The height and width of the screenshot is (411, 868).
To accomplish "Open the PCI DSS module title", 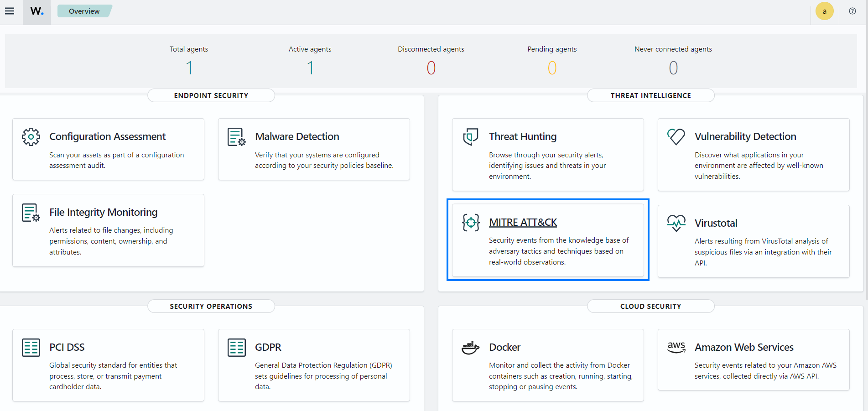I will click(67, 347).
